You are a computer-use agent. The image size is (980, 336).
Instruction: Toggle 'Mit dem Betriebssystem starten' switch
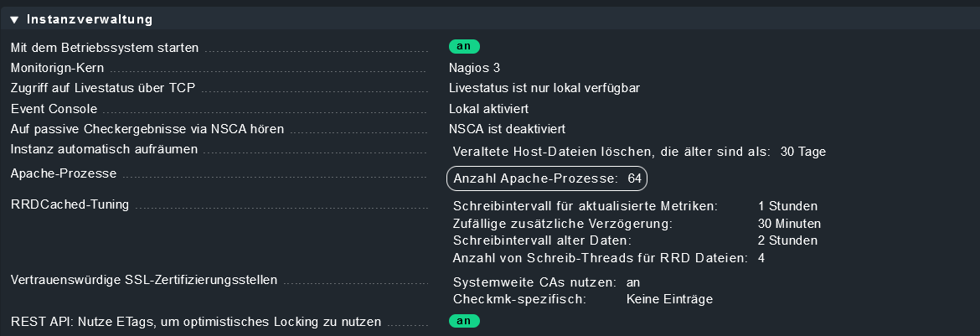pos(464,47)
